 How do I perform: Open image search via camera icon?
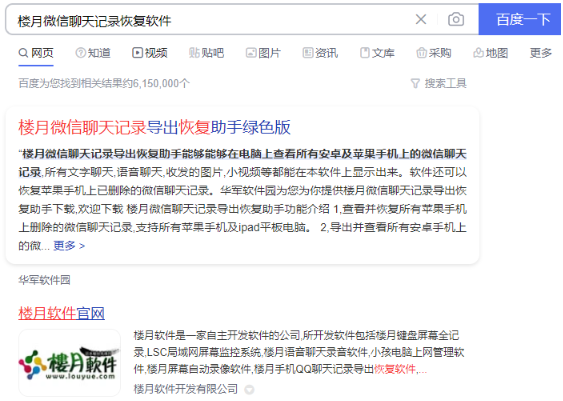pos(456,19)
